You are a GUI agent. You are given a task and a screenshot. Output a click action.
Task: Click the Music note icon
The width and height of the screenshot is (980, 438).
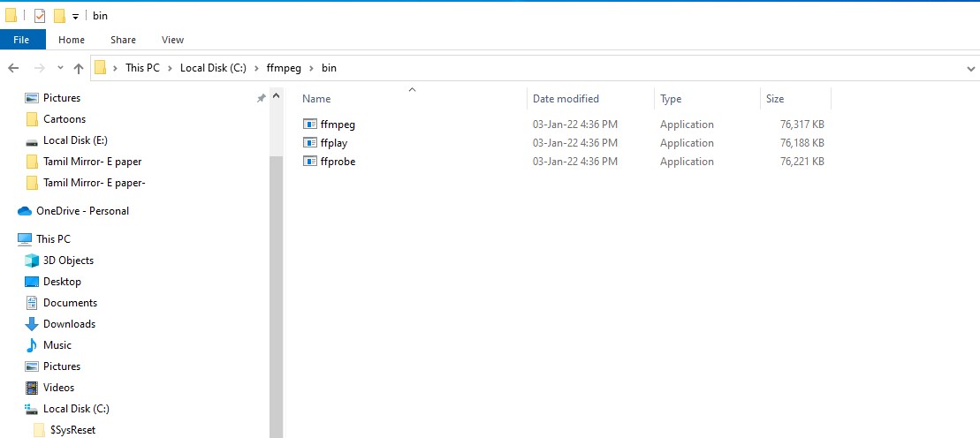(31, 345)
